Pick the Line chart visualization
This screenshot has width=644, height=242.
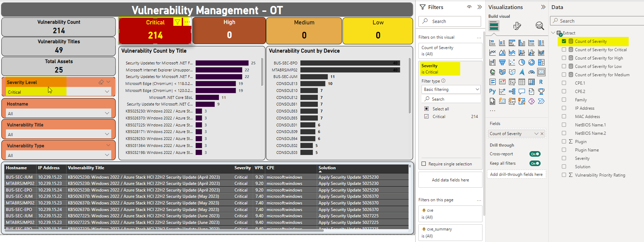492,53
